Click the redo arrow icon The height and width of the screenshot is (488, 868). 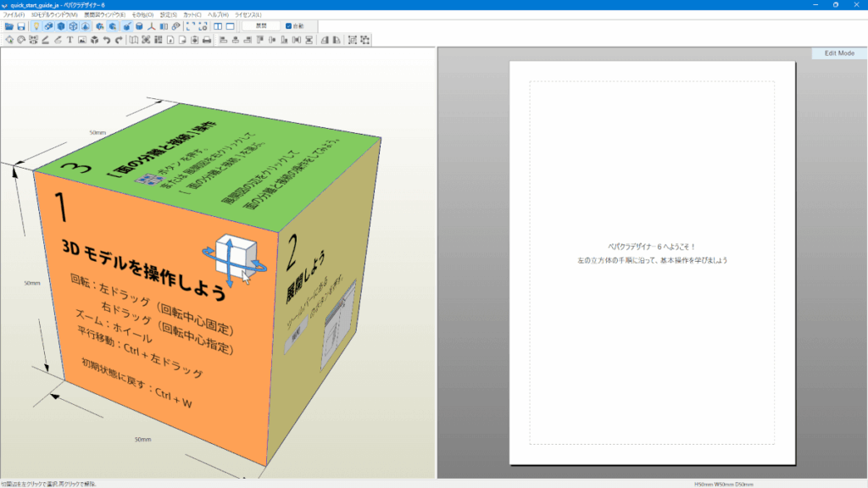(119, 40)
